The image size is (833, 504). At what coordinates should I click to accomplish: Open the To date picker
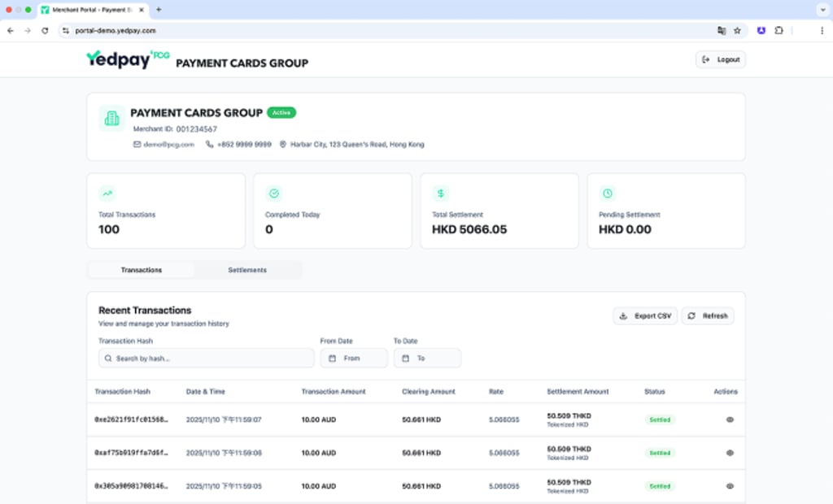[427, 358]
